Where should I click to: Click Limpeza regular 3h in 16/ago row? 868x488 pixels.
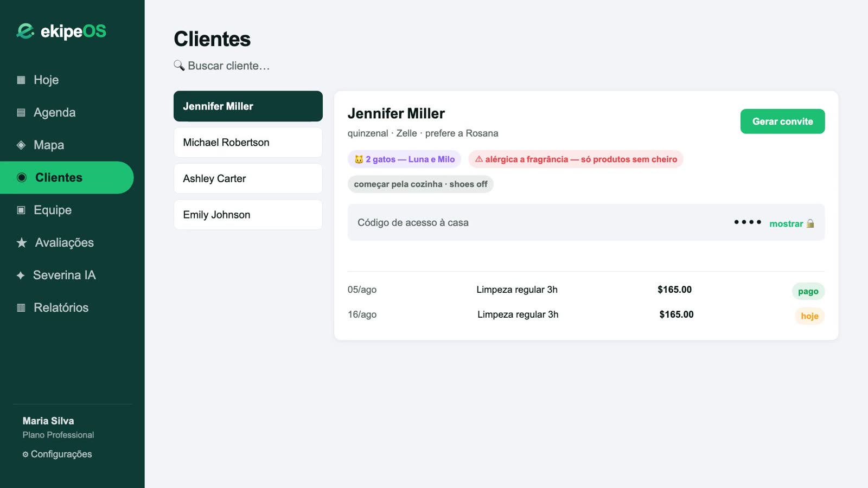518,314
